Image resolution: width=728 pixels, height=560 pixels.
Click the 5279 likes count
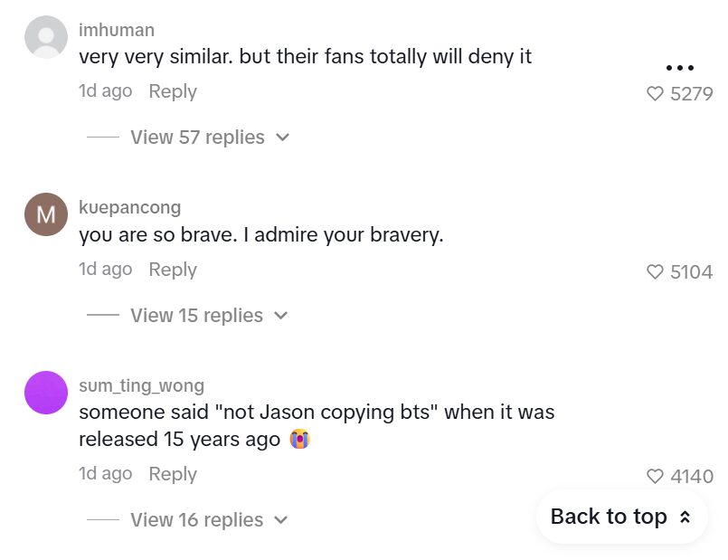coord(692,93)
